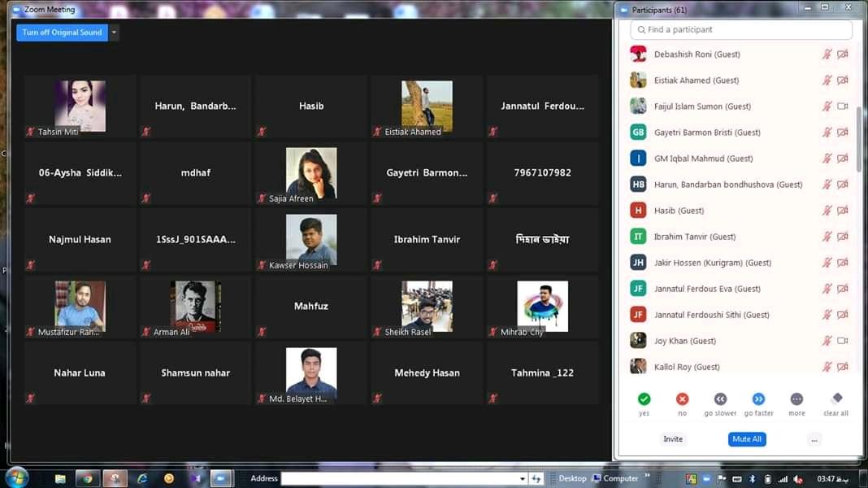Screen dimensions: 868x488
Task: Click the Invite button
Action: 673,439
